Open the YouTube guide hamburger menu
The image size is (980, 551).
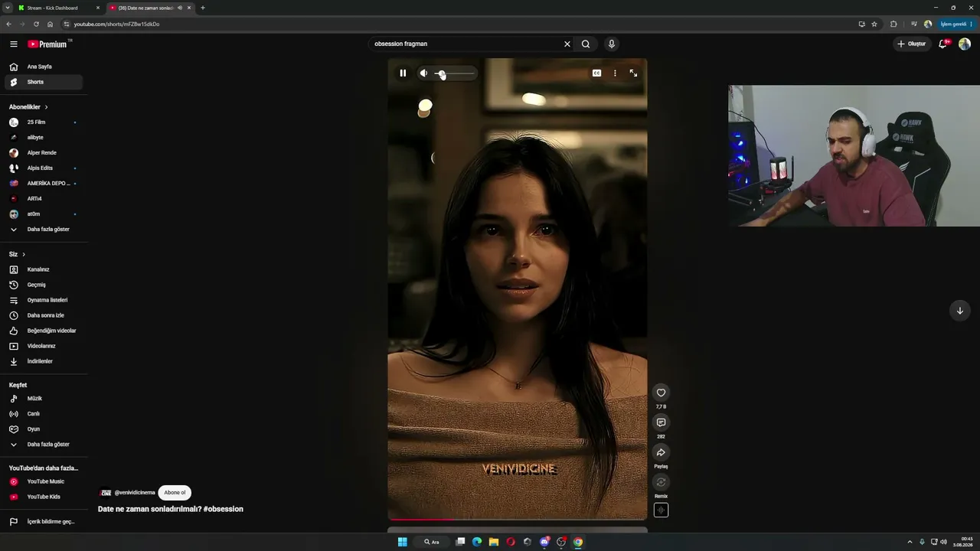click(13, 44)
